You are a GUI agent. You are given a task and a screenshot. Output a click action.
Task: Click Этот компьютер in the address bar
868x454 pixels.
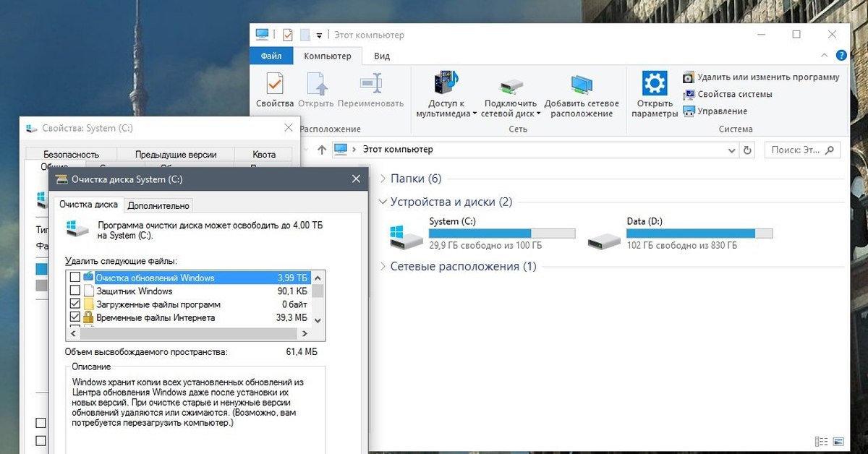click(x=398, y=150)
